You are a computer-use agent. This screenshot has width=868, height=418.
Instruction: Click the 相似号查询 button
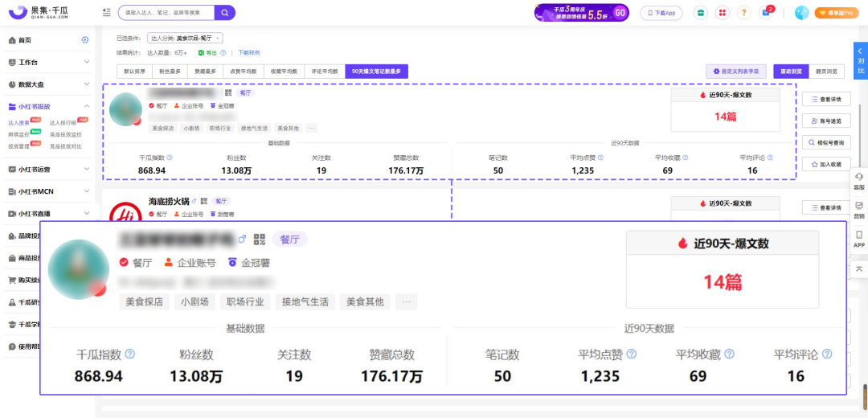pyautogui.click(x=826, y=142)
